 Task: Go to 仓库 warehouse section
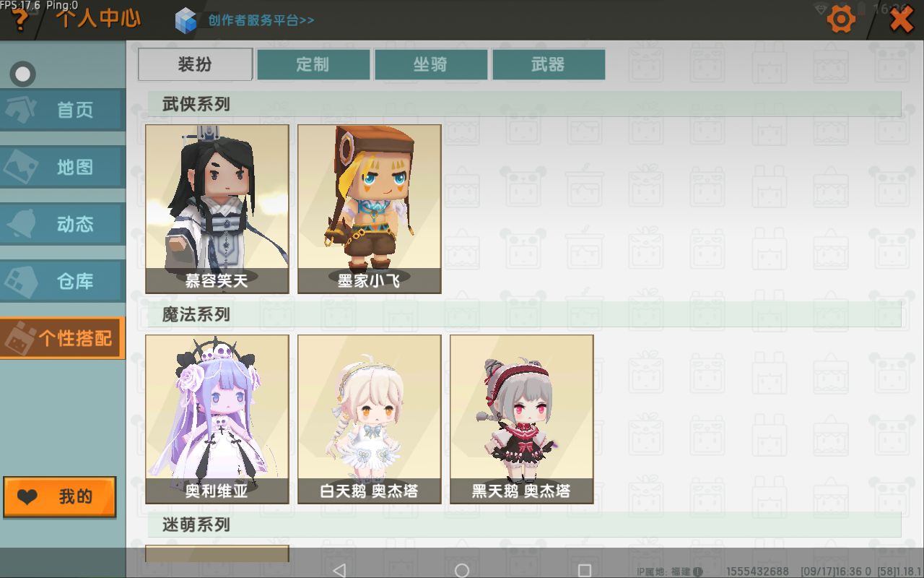(x=62, y=281)
